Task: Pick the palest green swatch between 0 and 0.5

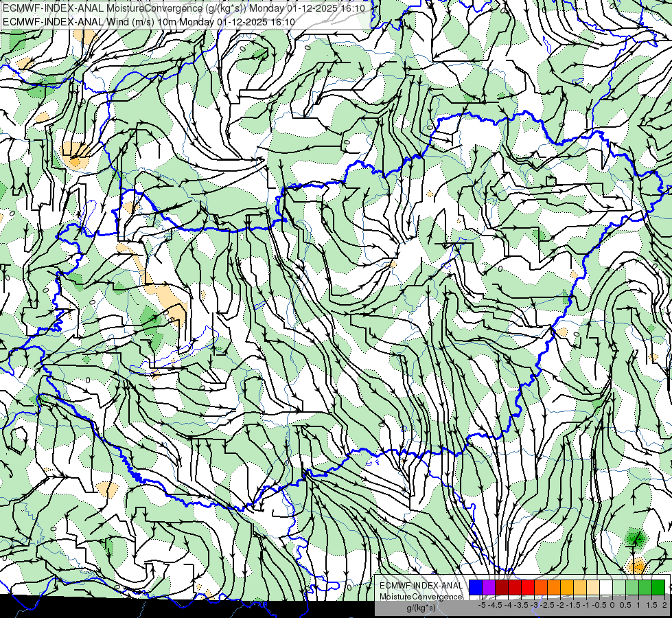Action: point(619,587)
